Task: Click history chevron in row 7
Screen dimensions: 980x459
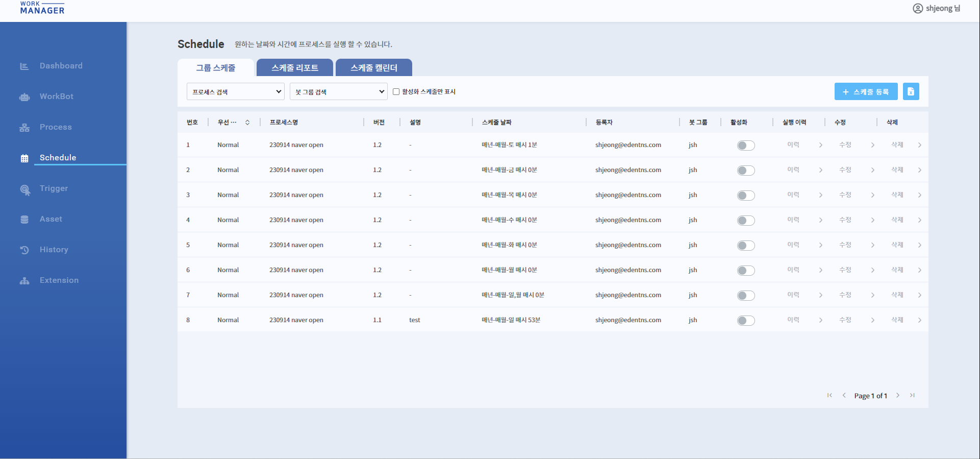Action: click(821, 295)
